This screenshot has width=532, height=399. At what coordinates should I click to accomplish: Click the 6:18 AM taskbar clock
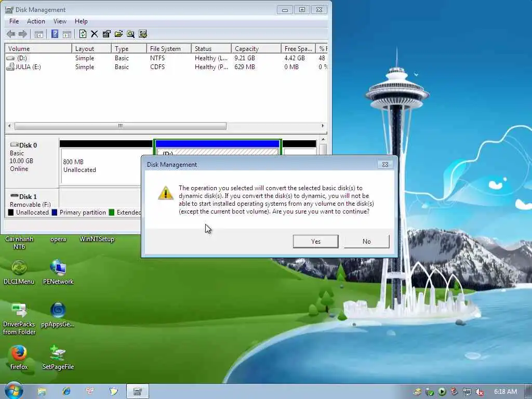[505, 392]
